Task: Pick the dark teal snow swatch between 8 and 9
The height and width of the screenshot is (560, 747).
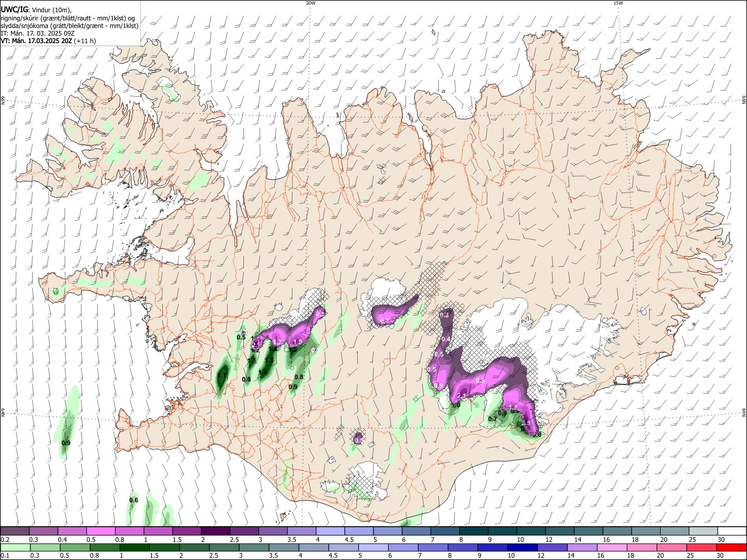Action: [x=473, y=531]
